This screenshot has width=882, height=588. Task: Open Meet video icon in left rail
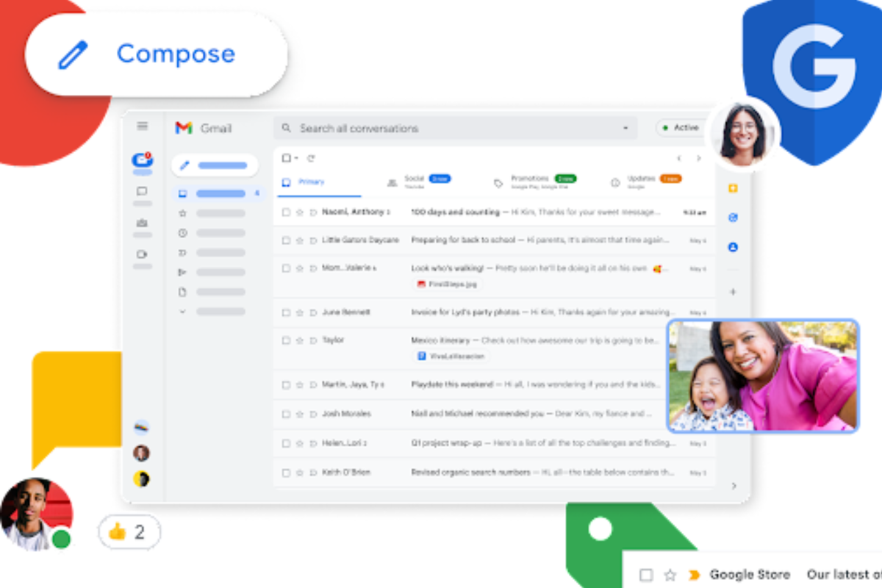click(x=142, y=254)
